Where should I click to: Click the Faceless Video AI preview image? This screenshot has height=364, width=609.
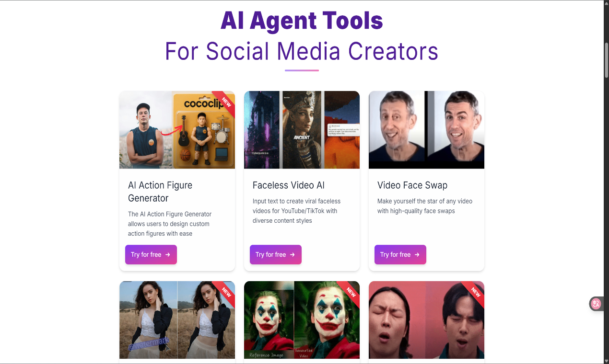click(x=302, y=130)
